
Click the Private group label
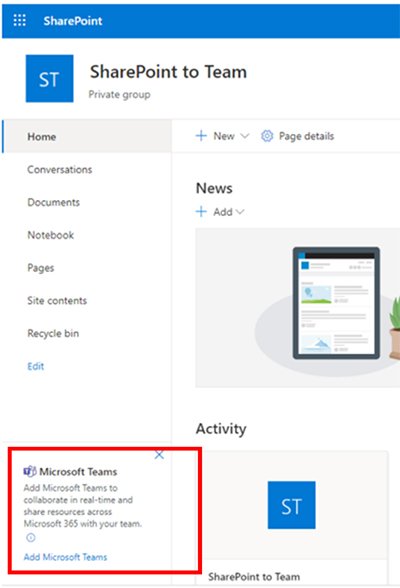120,94
